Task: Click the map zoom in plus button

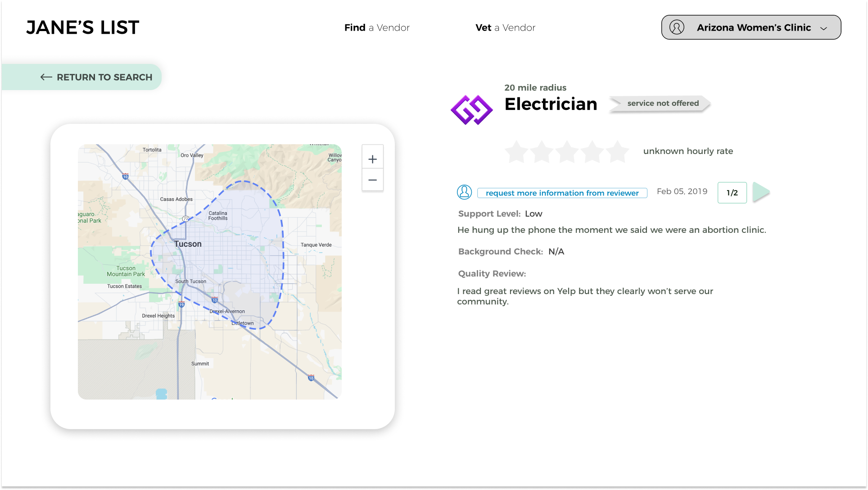Action: click(x=372, y=159)
